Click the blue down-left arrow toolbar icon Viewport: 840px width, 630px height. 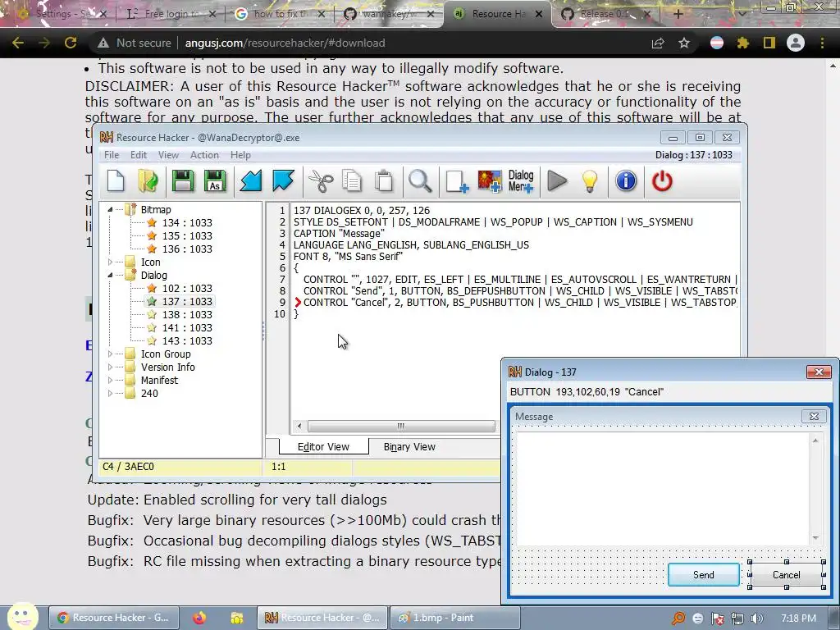click(251, 181)
